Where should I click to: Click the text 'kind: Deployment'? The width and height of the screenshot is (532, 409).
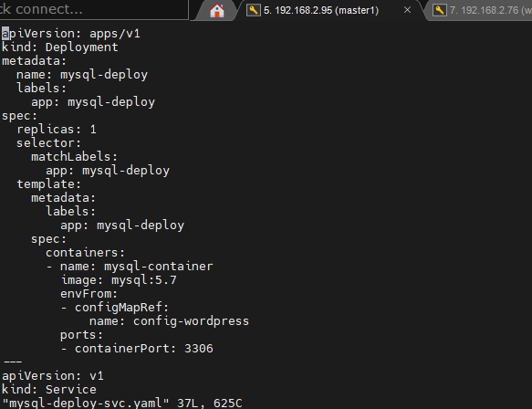[60, 47]
